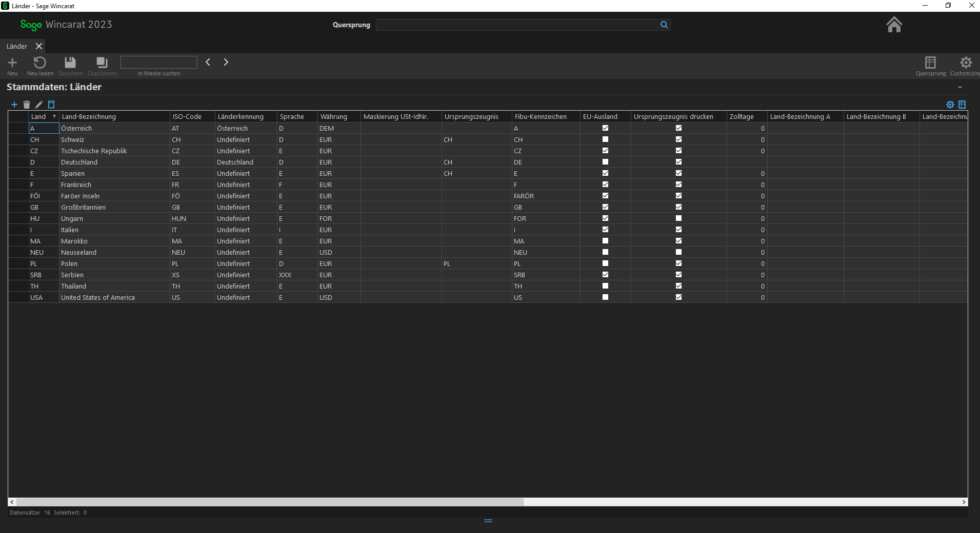Sort by Zolltage column header

[x=747, y=116]
